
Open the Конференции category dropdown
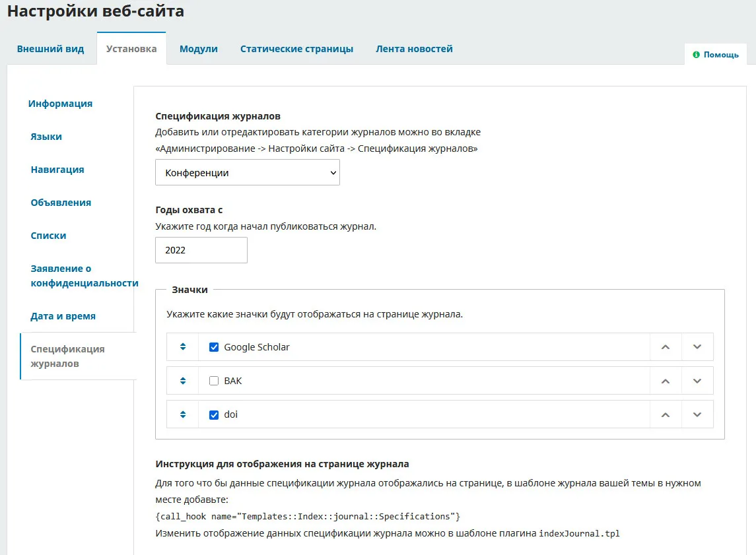point(247,172)
